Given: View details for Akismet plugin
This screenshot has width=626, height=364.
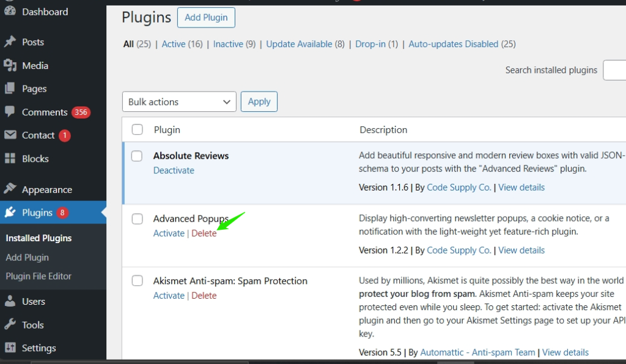Looking at the screenshot, I should tap(565, 352).
